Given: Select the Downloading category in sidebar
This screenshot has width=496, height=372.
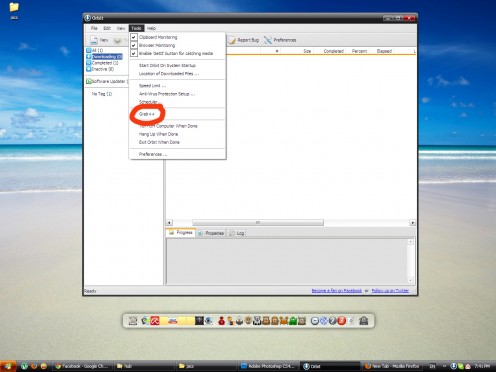Looking at the screenshot, I should [x=107, y=57].
